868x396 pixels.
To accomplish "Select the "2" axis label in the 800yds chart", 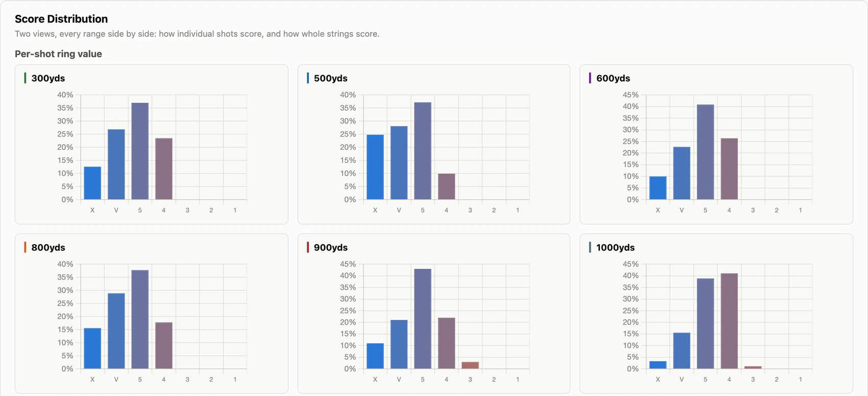I will pos(211,380).
